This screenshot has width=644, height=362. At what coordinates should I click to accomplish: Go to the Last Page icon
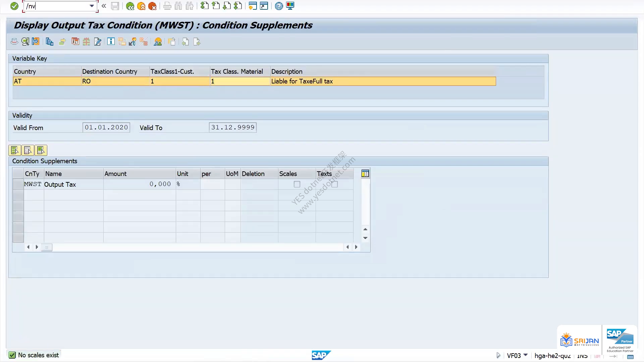tap(238, 6)
